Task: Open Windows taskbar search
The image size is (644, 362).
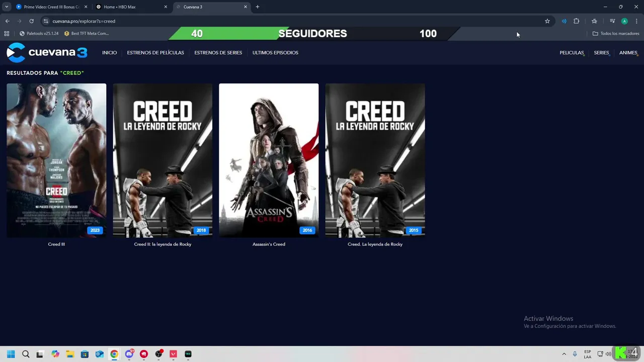Action: click(x=26, y=354)
